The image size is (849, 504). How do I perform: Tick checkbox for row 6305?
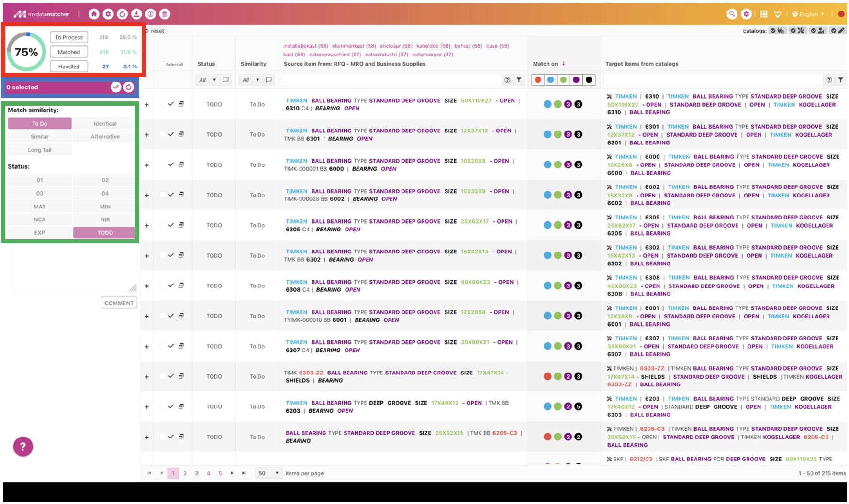pos(163,225)
